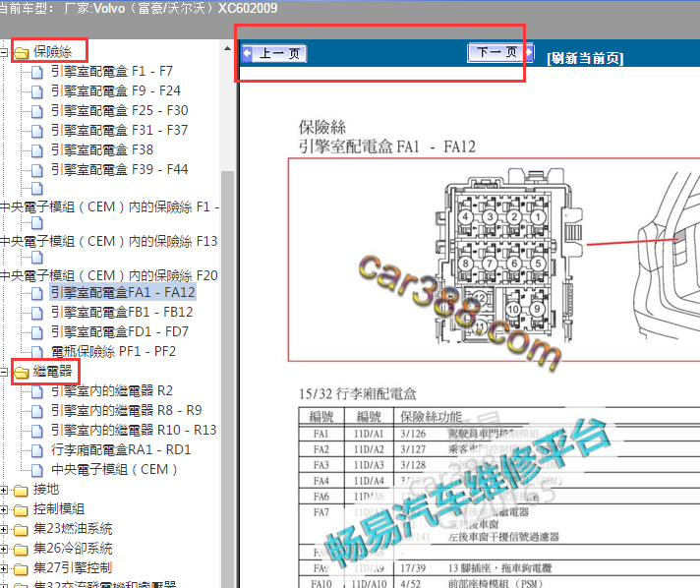
Task: Click document icon beside F39 - F44
Action: (x=37, y=170)
